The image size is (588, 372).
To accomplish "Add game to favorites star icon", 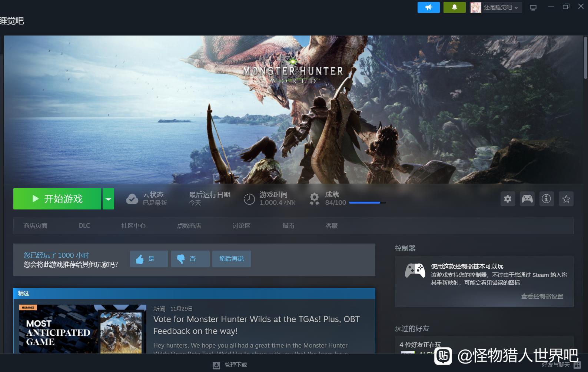I will pyautogui.click(x=566, y=199).
